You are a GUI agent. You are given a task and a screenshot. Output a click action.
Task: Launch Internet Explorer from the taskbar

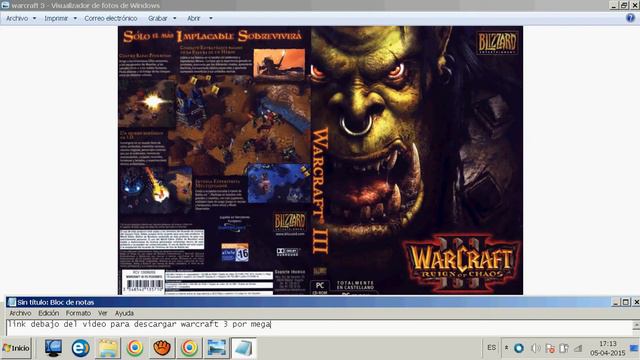tap(80, 348)
